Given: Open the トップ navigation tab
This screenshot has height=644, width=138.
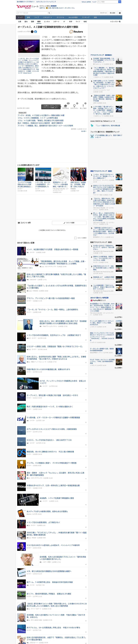Looking at the screenshot, I should click(20, 17).
